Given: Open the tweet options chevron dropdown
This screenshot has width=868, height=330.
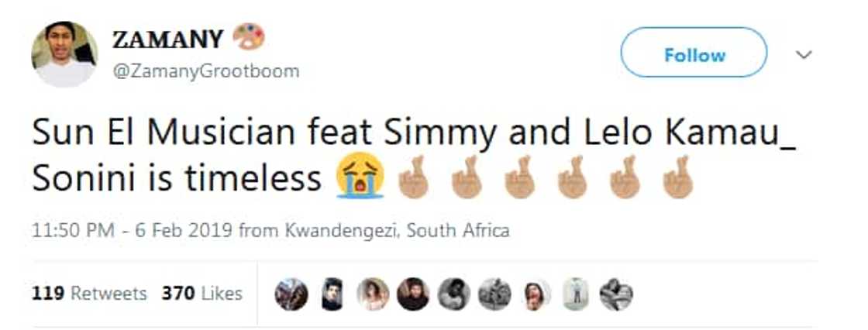Looking at the screenshot, I should coord(804,56).
